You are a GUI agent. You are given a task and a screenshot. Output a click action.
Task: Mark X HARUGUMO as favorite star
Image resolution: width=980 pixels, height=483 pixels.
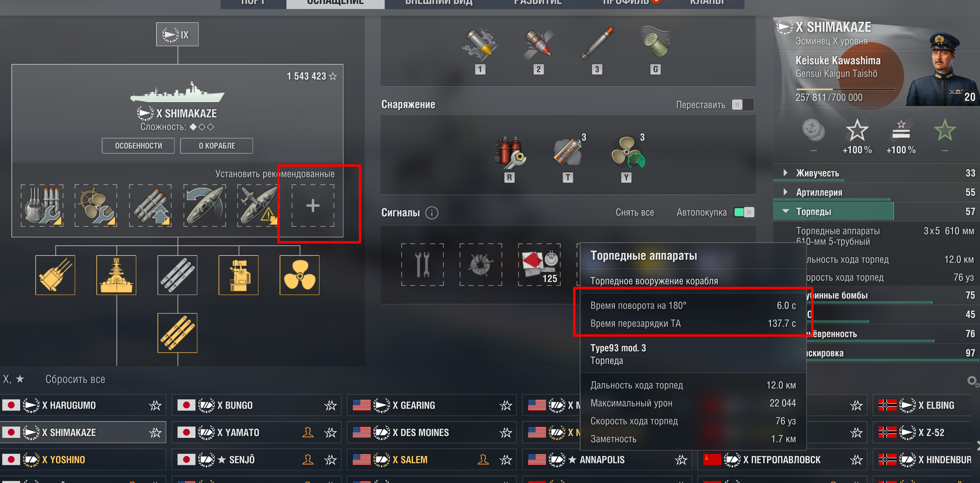155,405
